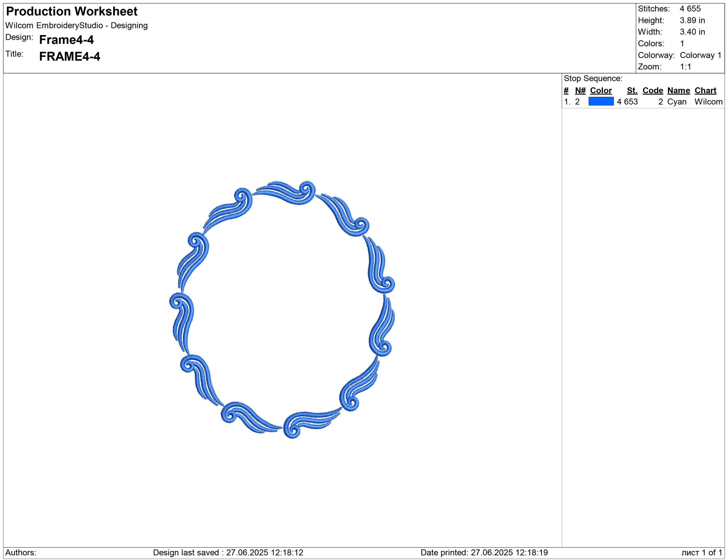Click the N# column header
728x560 pixels.
click(x=580, y=91)
